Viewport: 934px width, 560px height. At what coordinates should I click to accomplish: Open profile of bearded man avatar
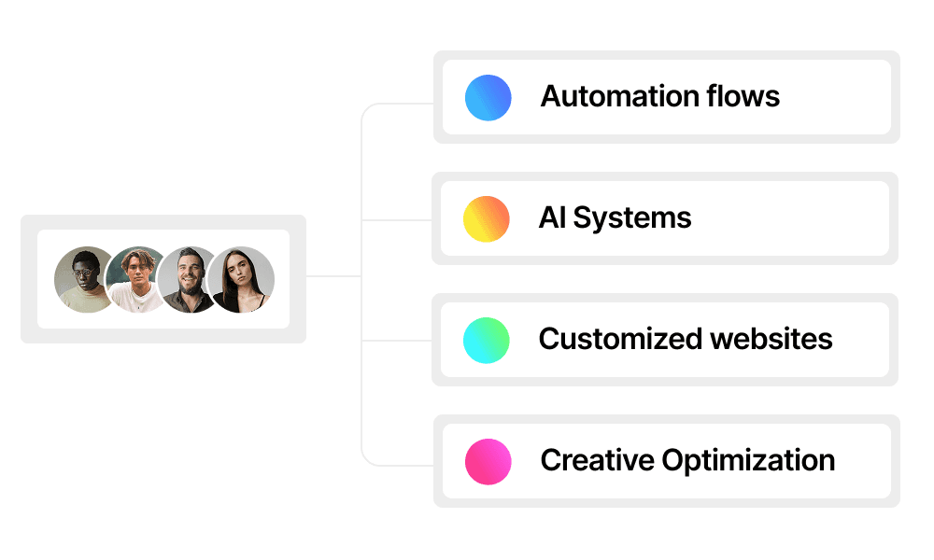pos(188,279)
